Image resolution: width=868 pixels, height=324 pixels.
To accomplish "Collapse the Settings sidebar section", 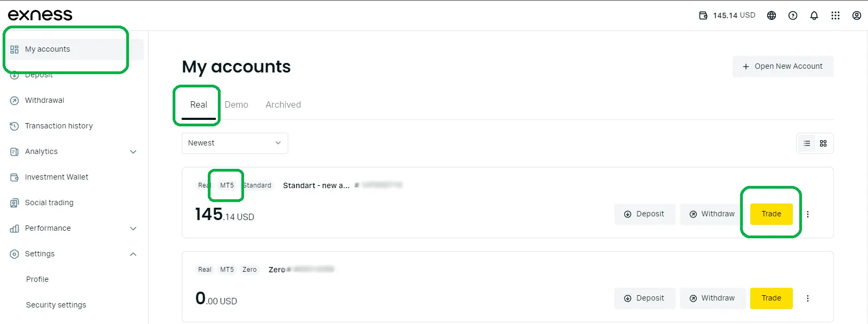I will (x=133, y=254).
